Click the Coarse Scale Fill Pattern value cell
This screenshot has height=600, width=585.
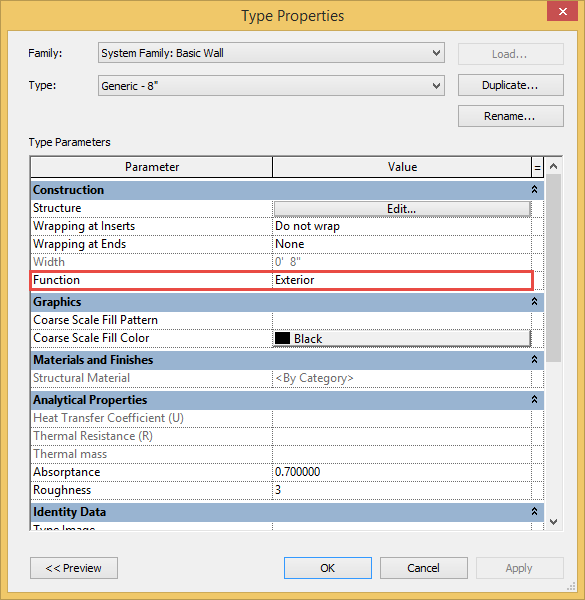pos(402,320)
